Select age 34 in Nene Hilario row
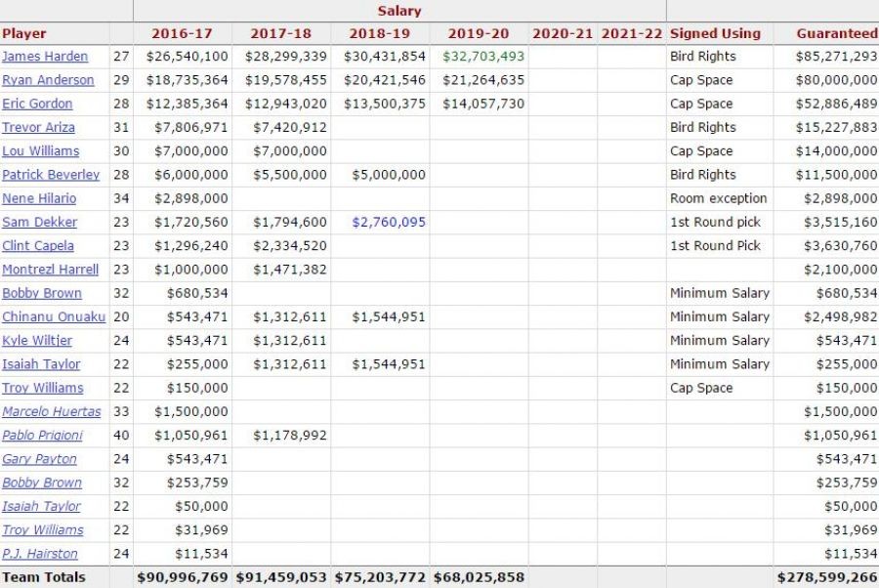This screenshot has height=588, width=879. [x=121, y=198]
